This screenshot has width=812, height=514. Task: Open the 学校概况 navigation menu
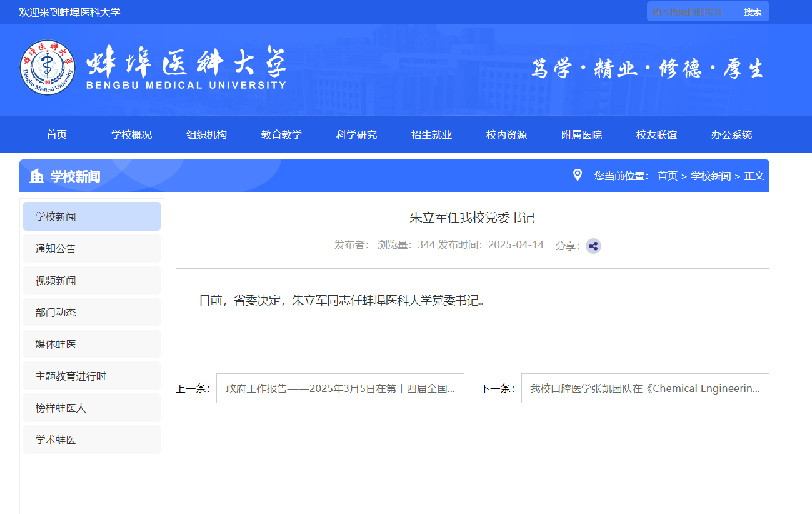point(131,134)
